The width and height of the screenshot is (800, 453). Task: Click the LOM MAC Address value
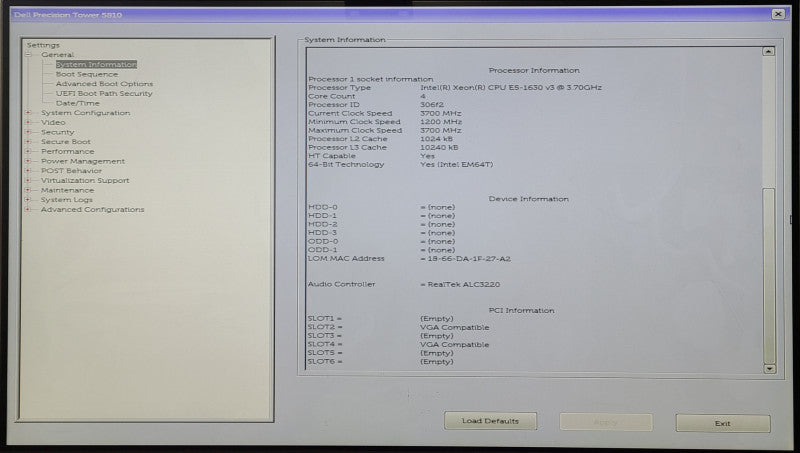pos(469,259)
